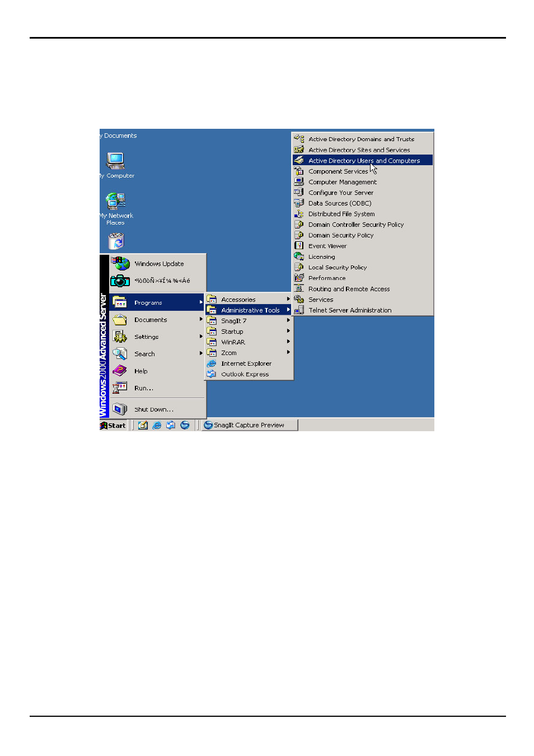
Task: Choose Shut Down... from Start menu
Action: coord(158,409)
